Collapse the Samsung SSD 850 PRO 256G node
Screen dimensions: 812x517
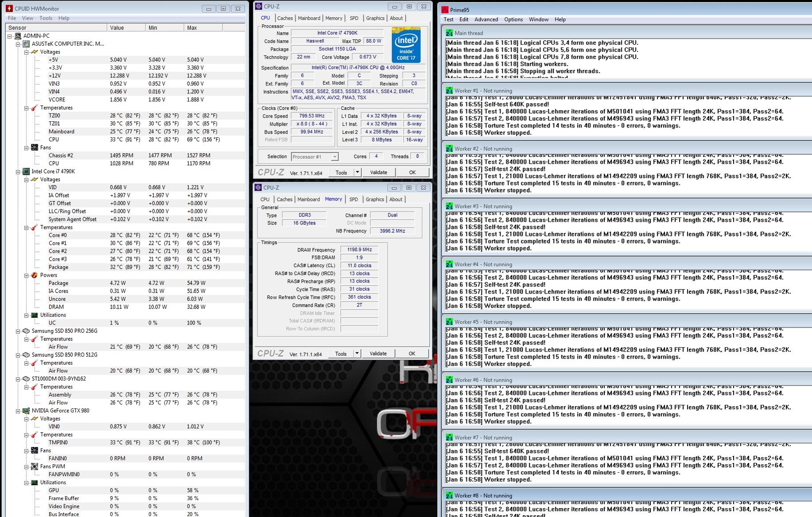tap(18, 331)
